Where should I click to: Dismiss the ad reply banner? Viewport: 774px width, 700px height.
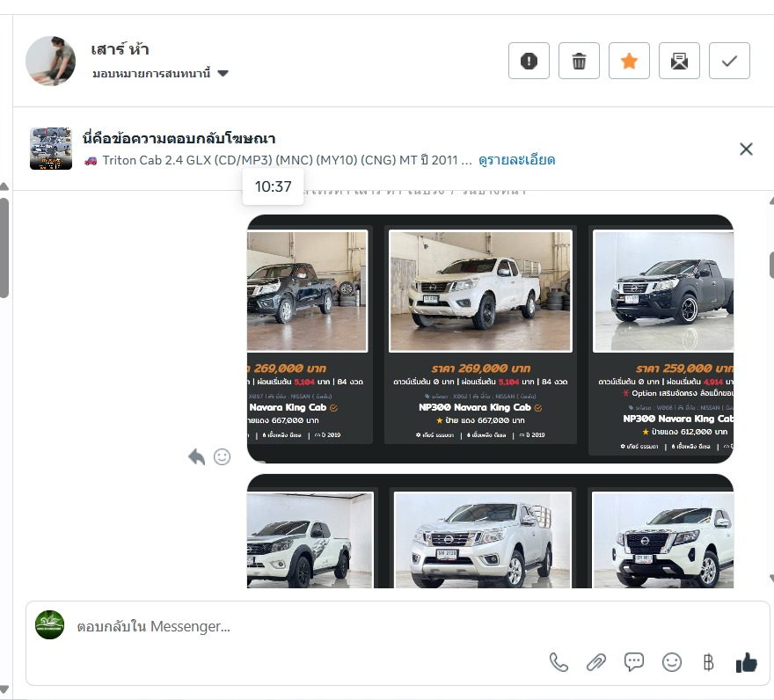(746, 149)
